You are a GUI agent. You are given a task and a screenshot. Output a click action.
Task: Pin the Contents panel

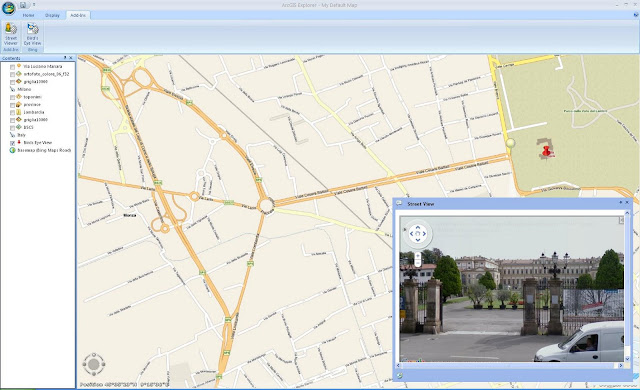[x=65, y=58]
